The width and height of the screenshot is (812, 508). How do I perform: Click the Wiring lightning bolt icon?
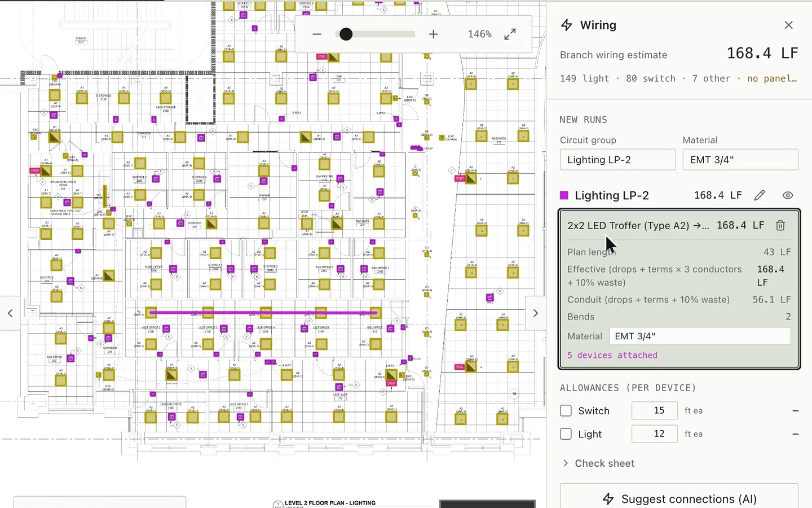[x=567, y=25]
